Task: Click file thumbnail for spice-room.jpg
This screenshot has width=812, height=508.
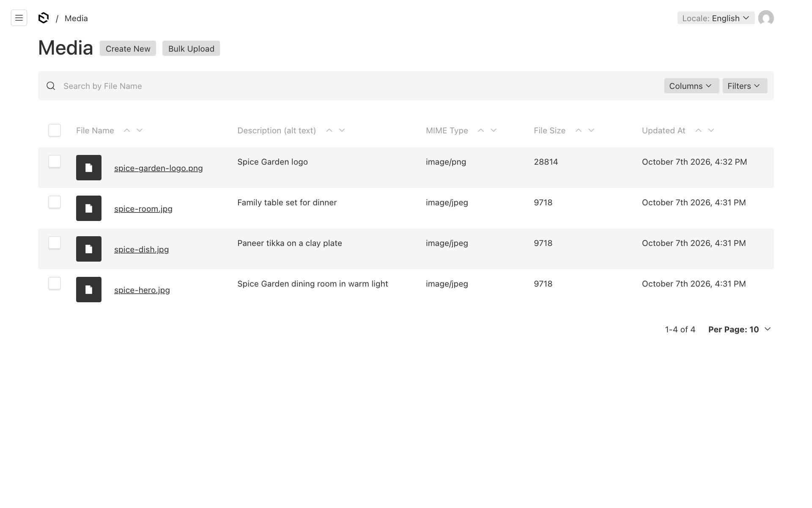Action: [89, 208]
